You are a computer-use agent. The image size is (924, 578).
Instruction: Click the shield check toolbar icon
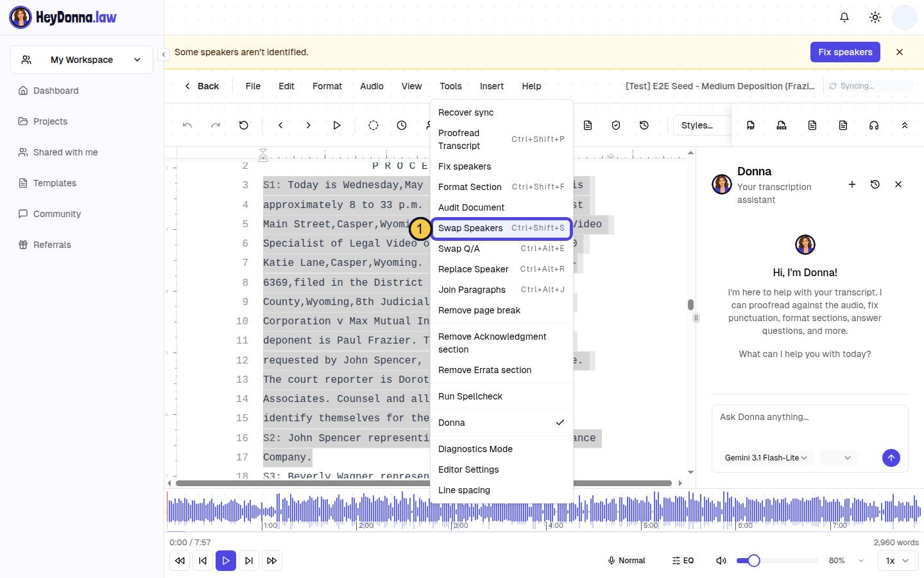[616, 125]
